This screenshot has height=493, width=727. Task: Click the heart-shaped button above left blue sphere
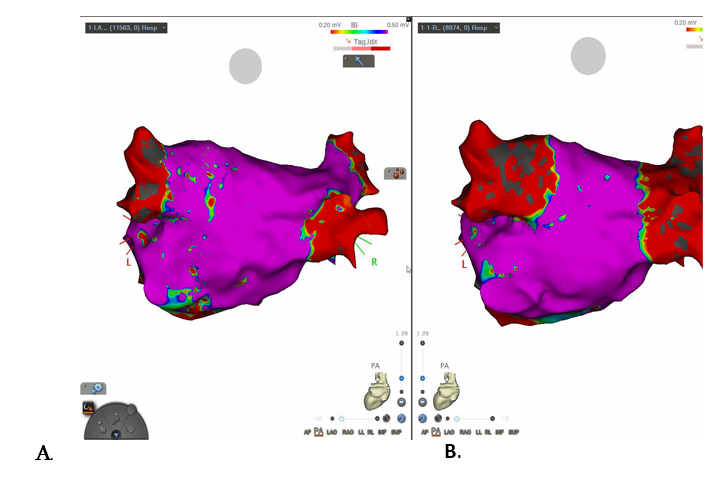point(401,404)
